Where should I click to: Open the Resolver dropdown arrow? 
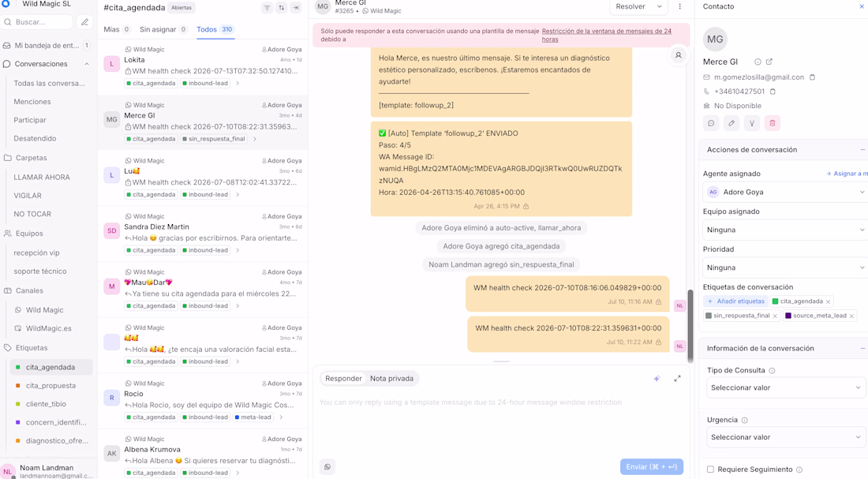[660, 6]
